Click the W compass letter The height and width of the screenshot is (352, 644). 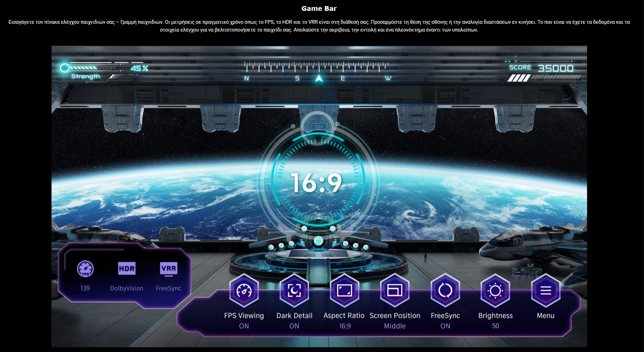pyautogui.click(x=388, y=78)
